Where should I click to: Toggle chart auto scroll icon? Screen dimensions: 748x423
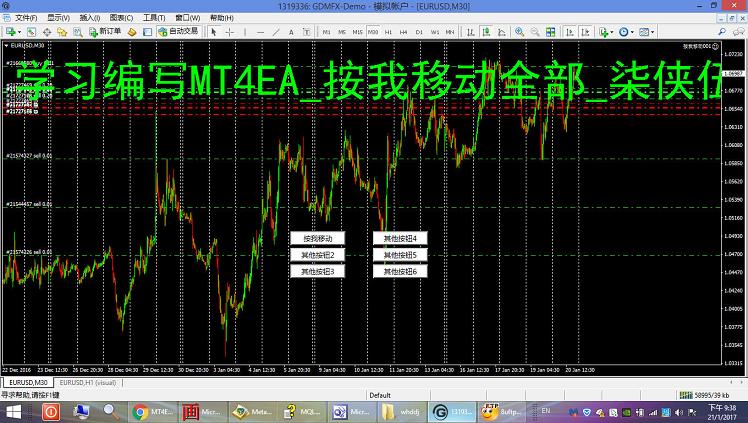[570, 32]
